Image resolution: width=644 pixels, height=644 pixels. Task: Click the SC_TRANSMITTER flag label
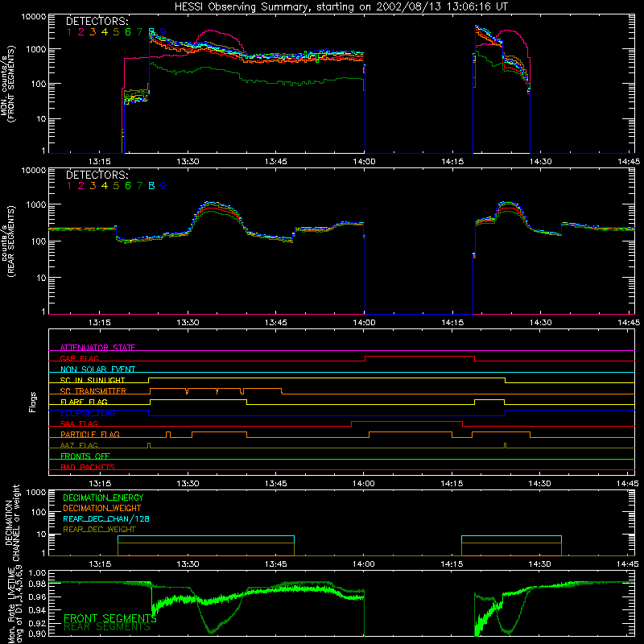pos(93,391)
